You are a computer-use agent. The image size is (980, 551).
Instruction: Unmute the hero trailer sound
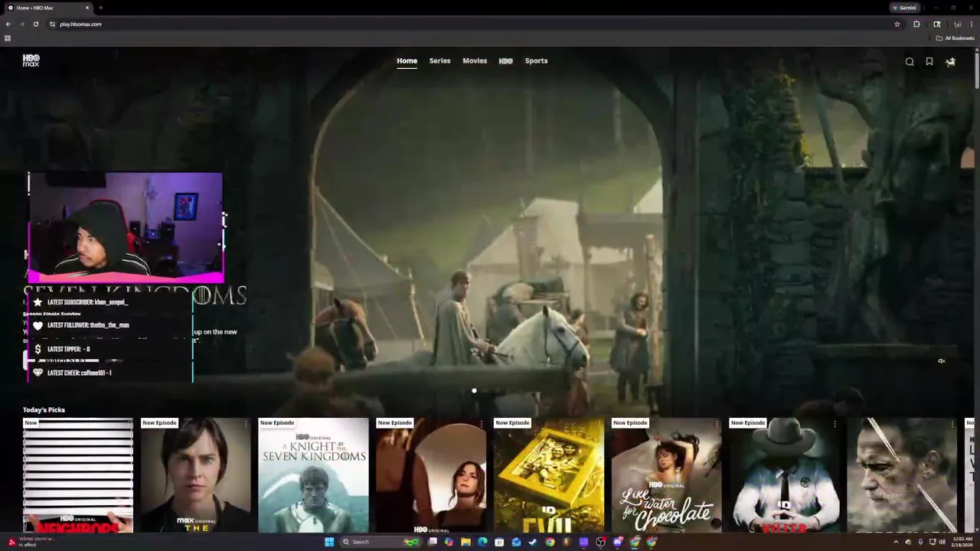[x=942, y=361]
